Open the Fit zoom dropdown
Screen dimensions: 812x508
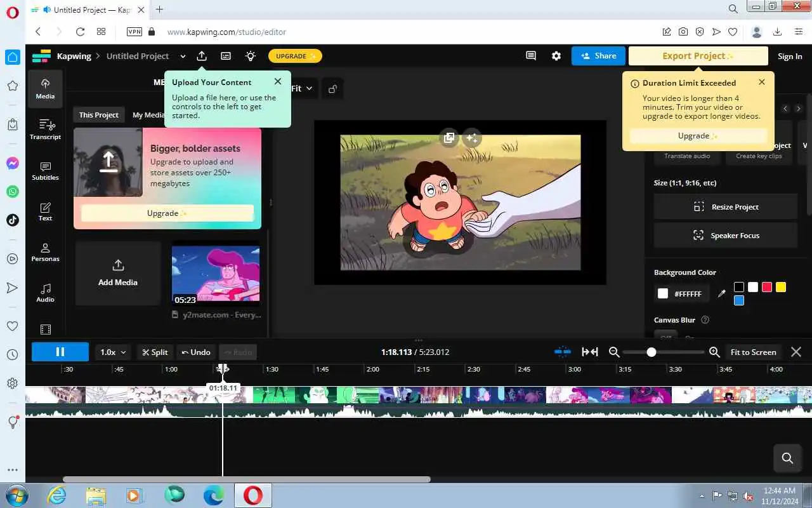click(x=302, y=89)
